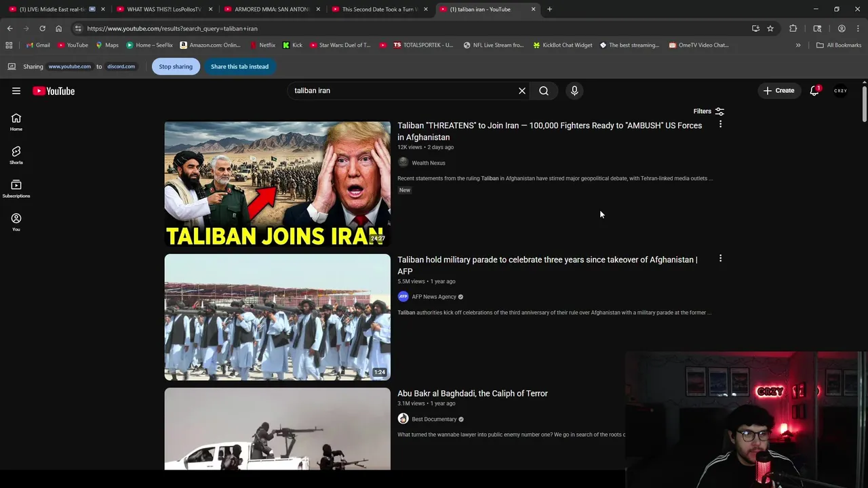
Task: Open Maps bookmark
Action: pos(107,45)
